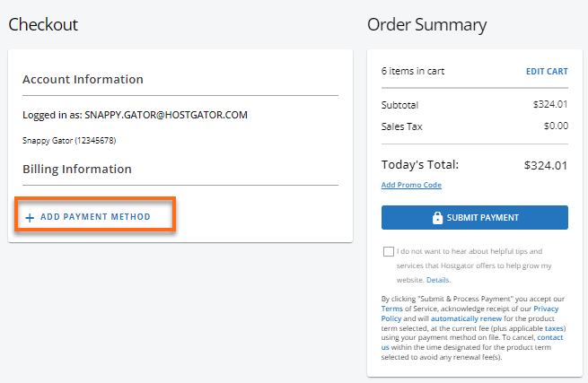The image size is (588, 383).
Task: Open the Edit Cart link
Action: tap(546, 71)
